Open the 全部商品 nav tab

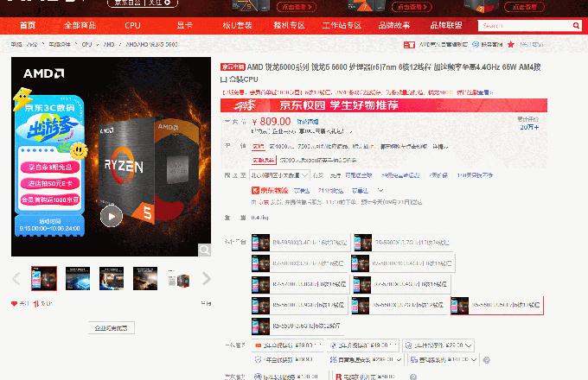click(x=80, y=25)
